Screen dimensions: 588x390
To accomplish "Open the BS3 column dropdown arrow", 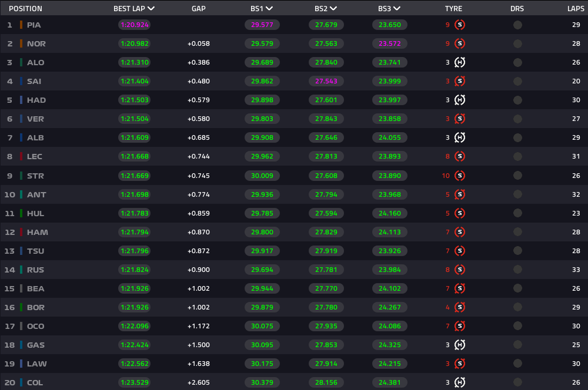I will 397,9.
